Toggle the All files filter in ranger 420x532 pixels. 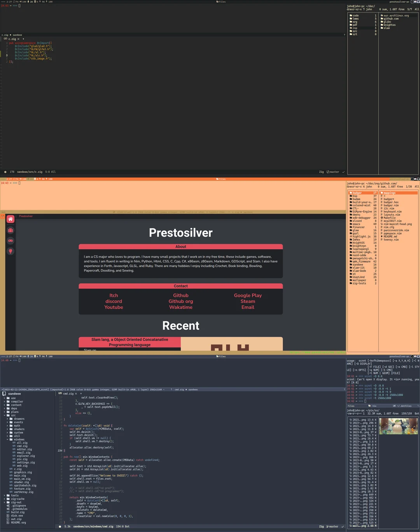point(416,9)
